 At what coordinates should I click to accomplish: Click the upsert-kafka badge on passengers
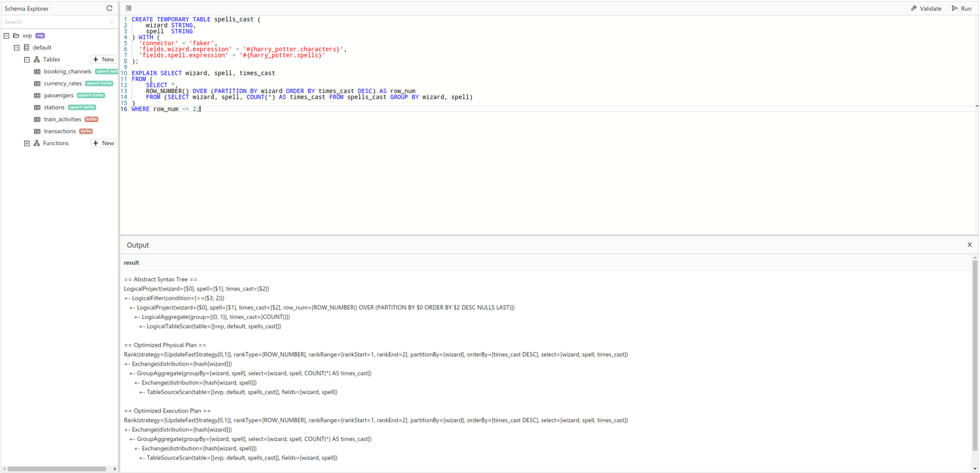[x=91, y=95]
